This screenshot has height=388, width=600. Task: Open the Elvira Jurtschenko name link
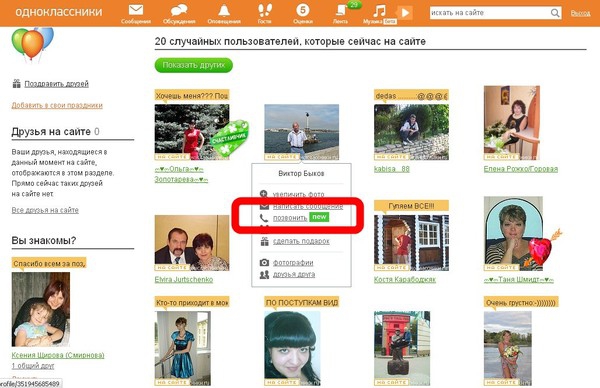(x=184, y=280)
